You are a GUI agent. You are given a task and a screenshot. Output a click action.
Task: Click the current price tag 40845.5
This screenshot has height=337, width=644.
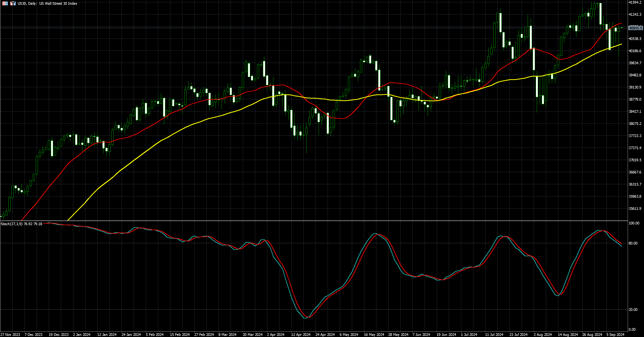635,28
